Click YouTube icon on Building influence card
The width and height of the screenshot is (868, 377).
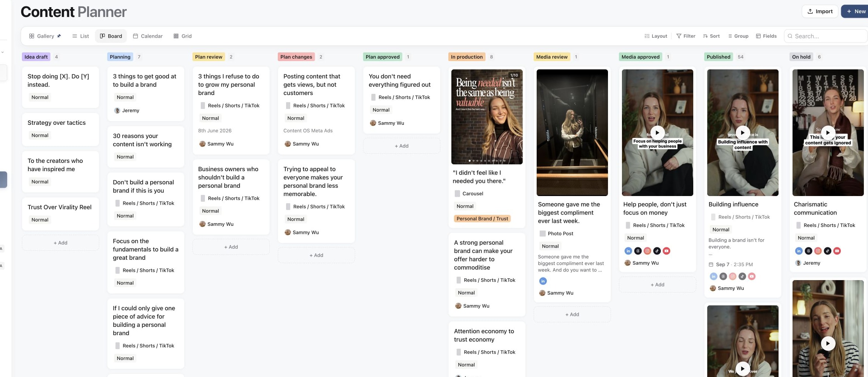pyautogui.click(x=752, y=276)
